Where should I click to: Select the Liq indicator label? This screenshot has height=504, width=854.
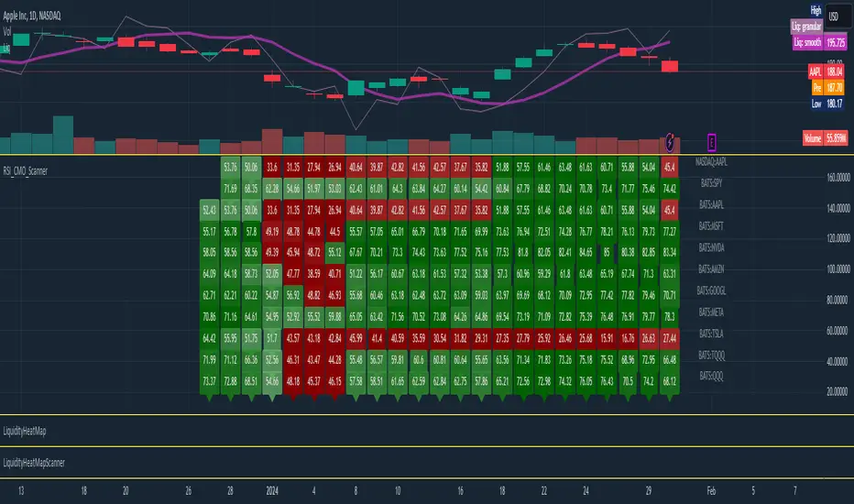[x=6, y=48]
